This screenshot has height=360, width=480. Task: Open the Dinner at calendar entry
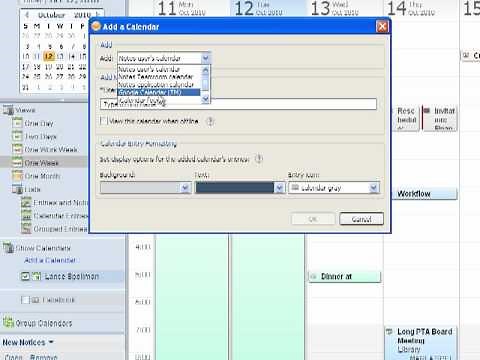pyautogui.click(x=344, y=277)
